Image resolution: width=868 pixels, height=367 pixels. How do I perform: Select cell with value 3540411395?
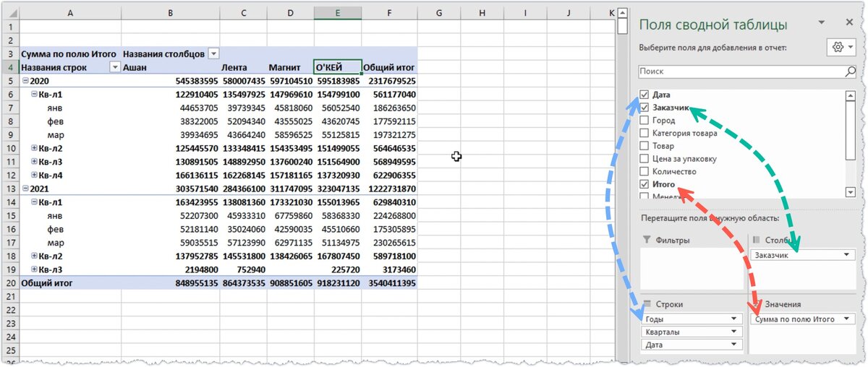(x=390, y=282)
